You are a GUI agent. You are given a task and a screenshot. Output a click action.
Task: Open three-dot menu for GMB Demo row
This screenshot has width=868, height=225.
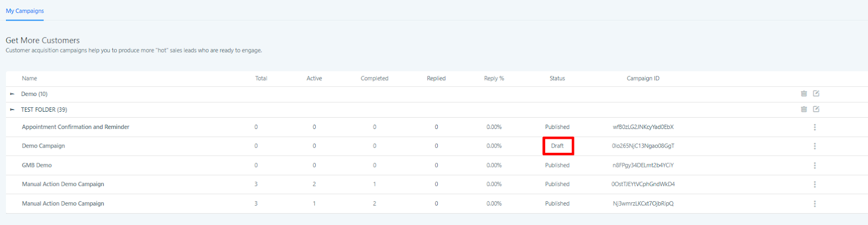tap(814, 165)
